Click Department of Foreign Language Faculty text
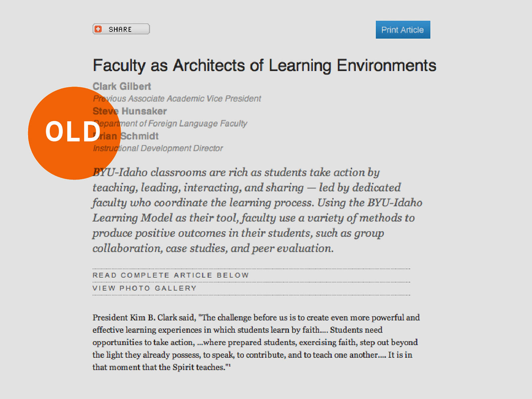 click(x=170, y=124)
